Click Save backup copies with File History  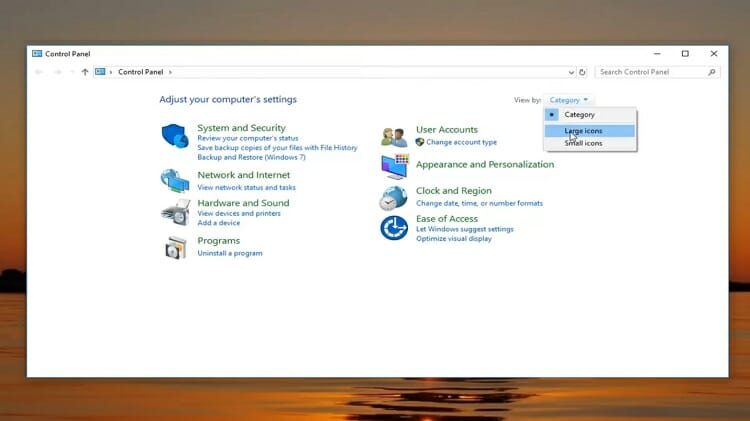(277, 148)
